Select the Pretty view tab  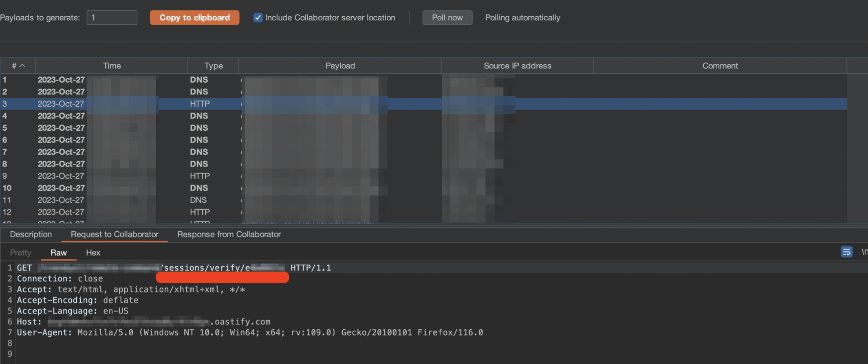20,253
